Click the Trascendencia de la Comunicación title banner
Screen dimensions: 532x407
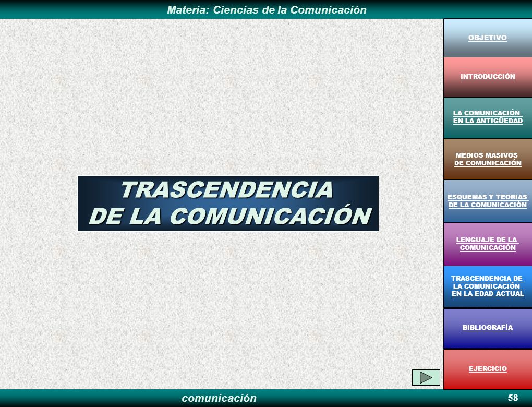point(228,203)
